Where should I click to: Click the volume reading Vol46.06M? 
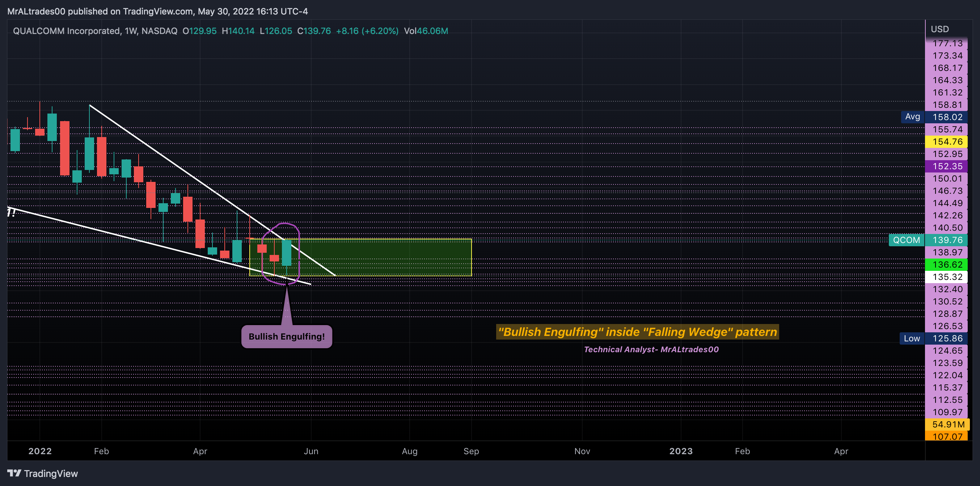click(x=426, y=31)
